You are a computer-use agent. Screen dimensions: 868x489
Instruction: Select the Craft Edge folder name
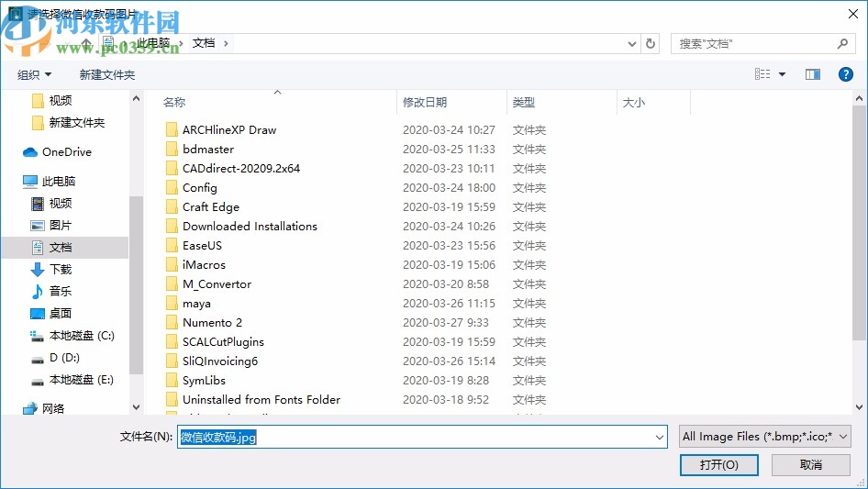(x=211, y=207)
